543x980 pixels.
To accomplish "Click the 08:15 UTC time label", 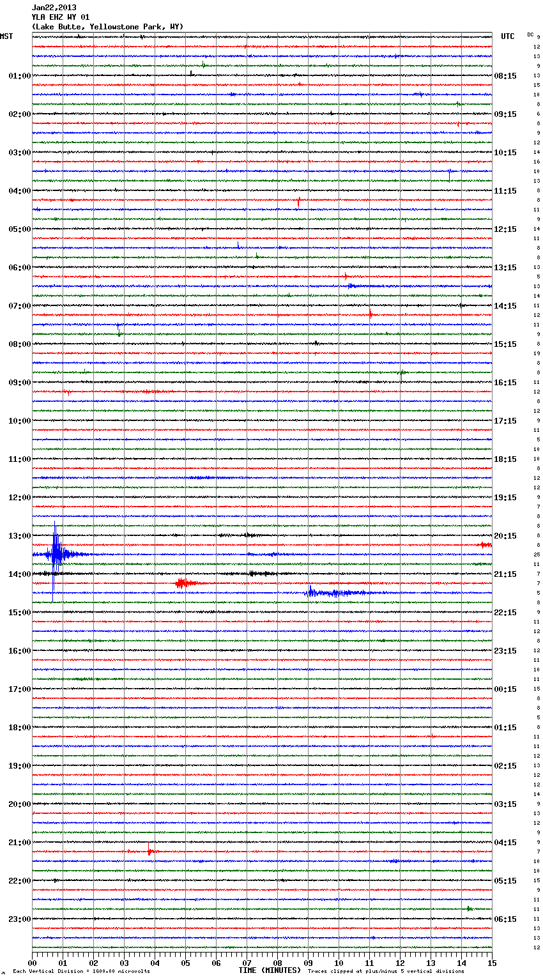I will coord(505,76).
